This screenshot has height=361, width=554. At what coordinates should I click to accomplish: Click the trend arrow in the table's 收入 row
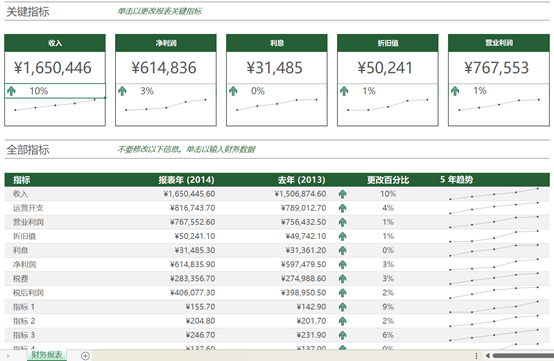coord(342,194)
